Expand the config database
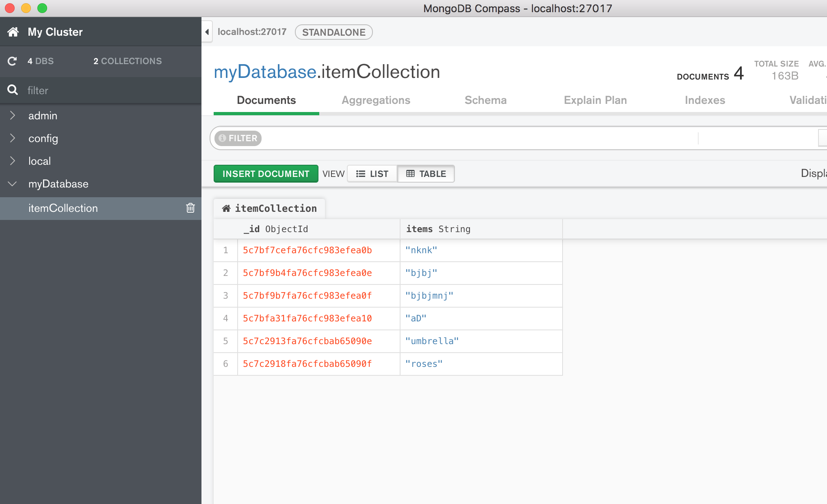Image resolution: width=827 pixels, height=504 pixels. tap(13, 138)
